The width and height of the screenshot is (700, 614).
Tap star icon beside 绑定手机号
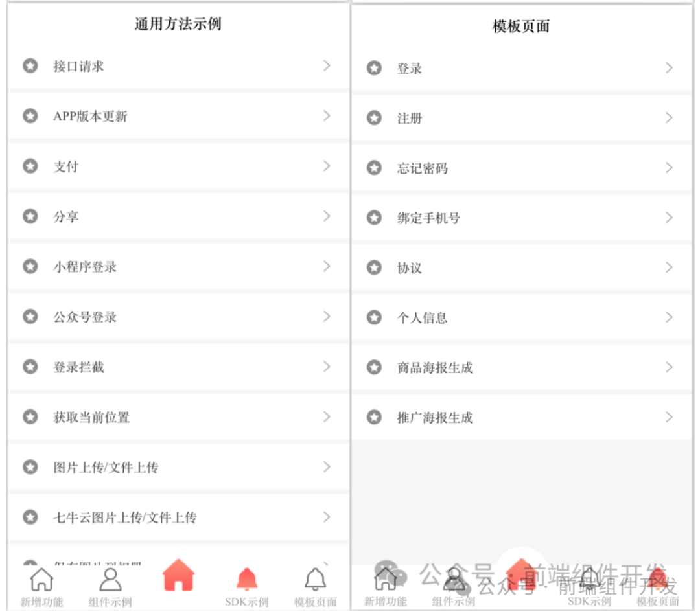(x=374, y=218)
